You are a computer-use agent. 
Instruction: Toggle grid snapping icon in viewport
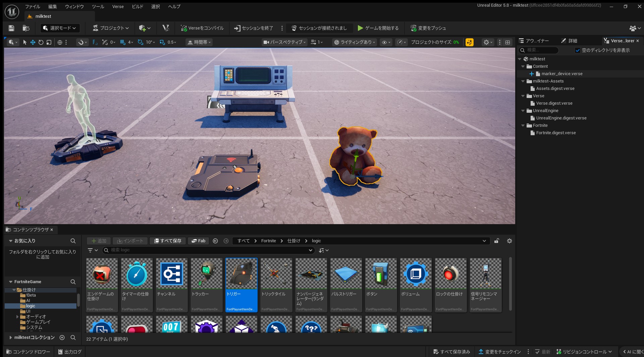[x=123, y=42]
